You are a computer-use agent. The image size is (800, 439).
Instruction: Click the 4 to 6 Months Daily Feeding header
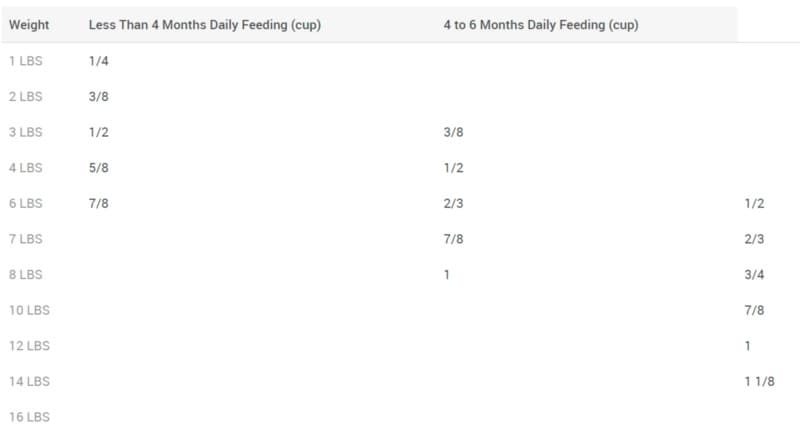coord(541,25)
